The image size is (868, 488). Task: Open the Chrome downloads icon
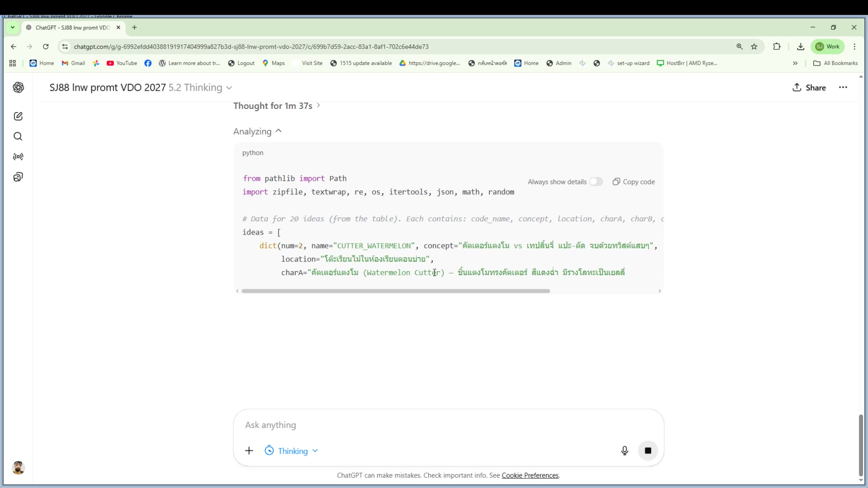coord(800,47)
